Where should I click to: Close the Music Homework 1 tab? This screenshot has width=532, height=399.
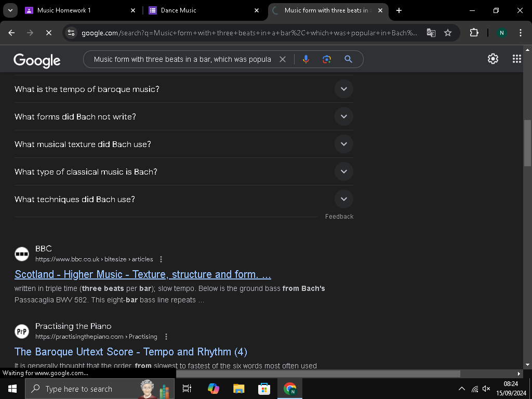point(133,10)
